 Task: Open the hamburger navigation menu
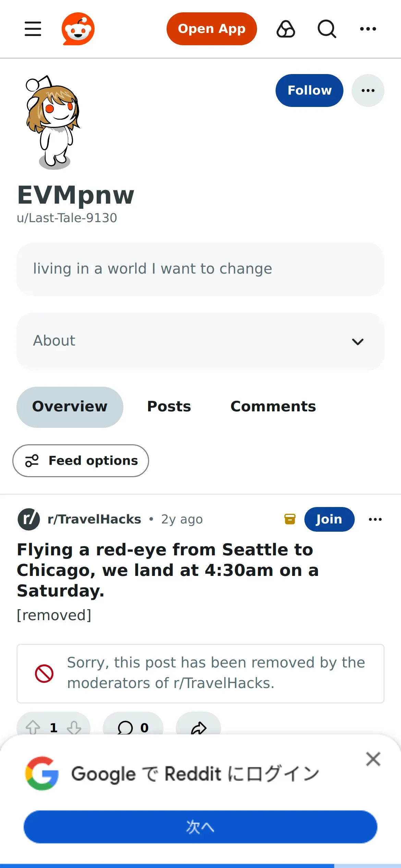(33, 29)
